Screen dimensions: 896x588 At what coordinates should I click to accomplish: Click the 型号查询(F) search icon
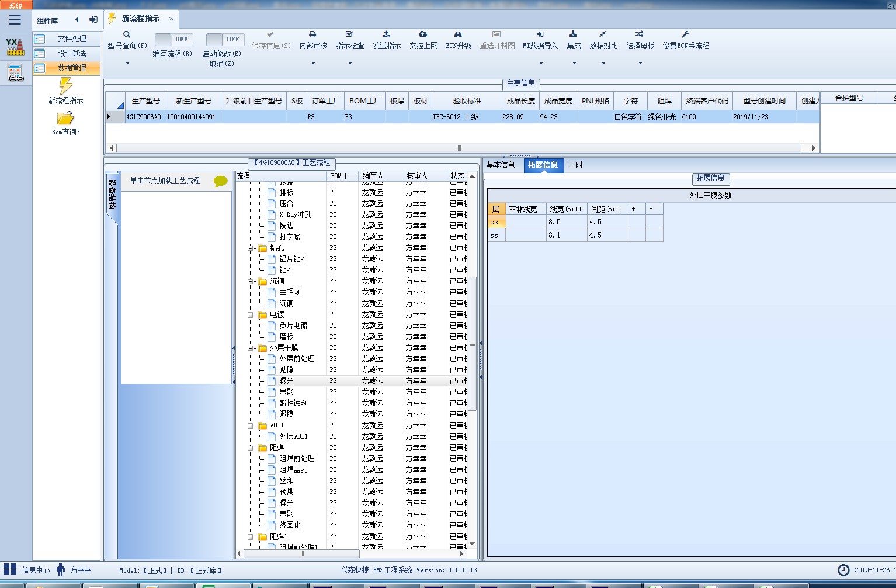(127, 34)
